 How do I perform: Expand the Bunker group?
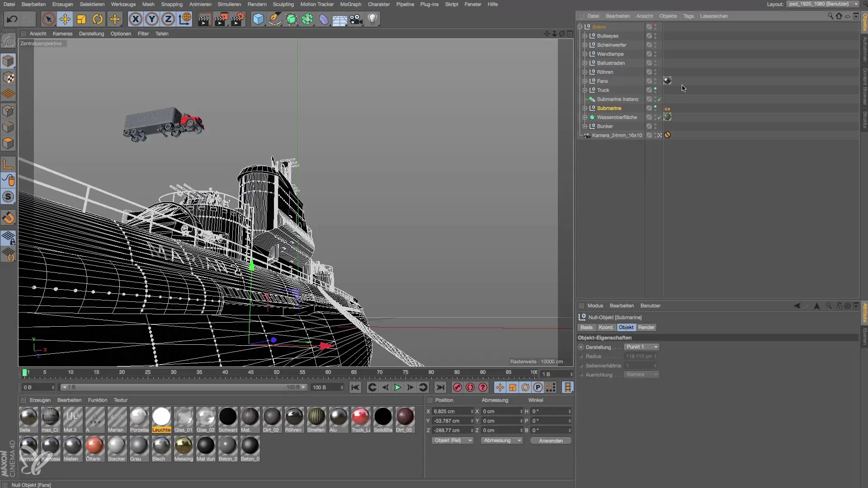pos(585,126)
